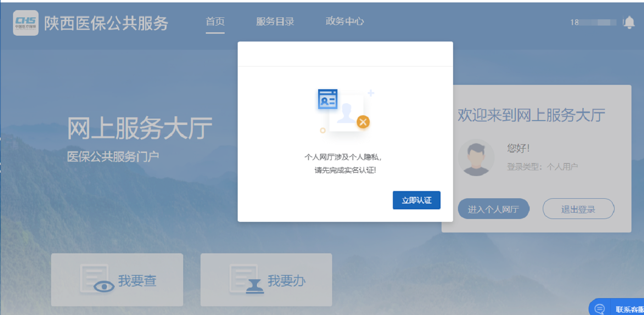Image resolution: width=644 pixels, height=315 pixels.
Task: Select the 我要查 text label
Action: (137, 281)
